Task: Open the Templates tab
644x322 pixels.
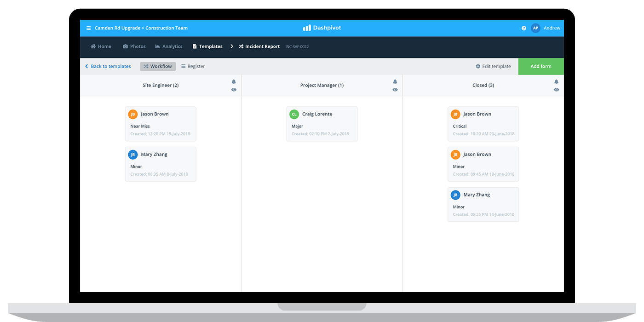Action: pos(207,46)
